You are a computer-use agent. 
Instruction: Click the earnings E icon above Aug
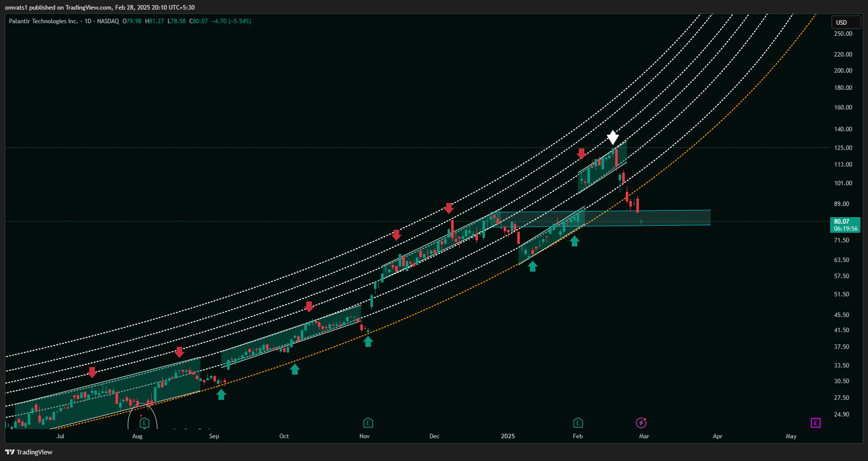point(145,423)
